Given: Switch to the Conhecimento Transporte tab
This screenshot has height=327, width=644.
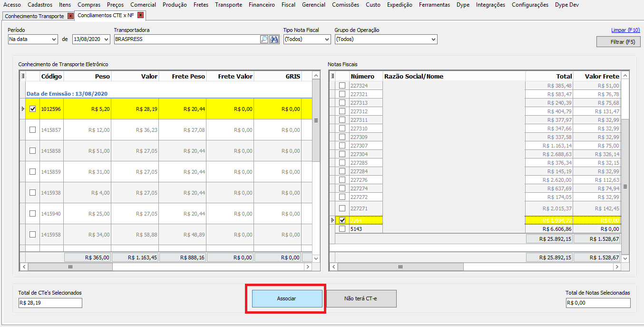Looking at the screenshot, I should [34, 16].
